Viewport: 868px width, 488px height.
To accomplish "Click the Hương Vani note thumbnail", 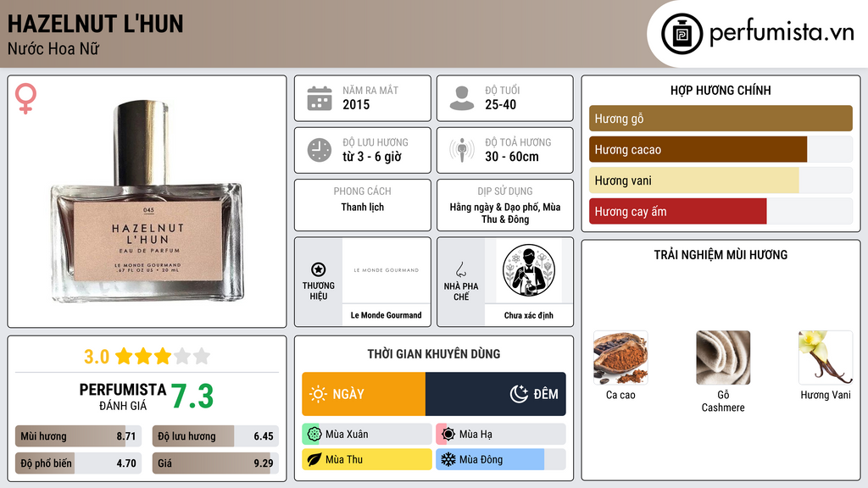I will (x=826, y=358).
